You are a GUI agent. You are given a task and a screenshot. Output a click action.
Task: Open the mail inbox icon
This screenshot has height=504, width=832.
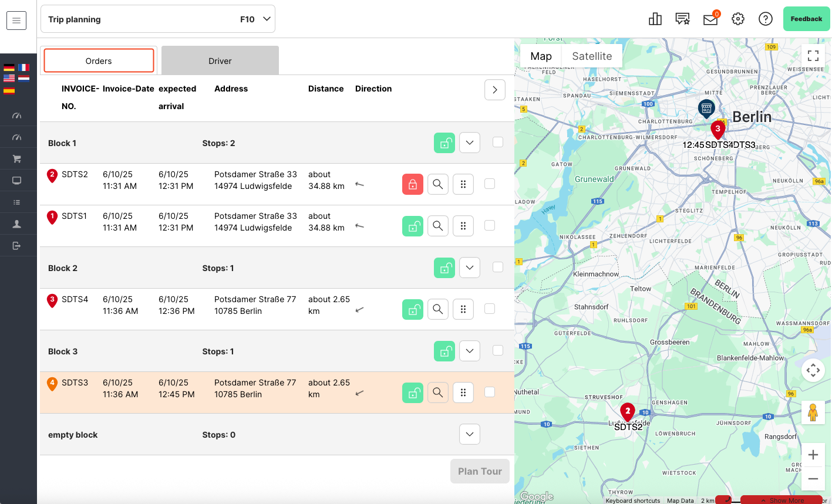coord(710,19)
